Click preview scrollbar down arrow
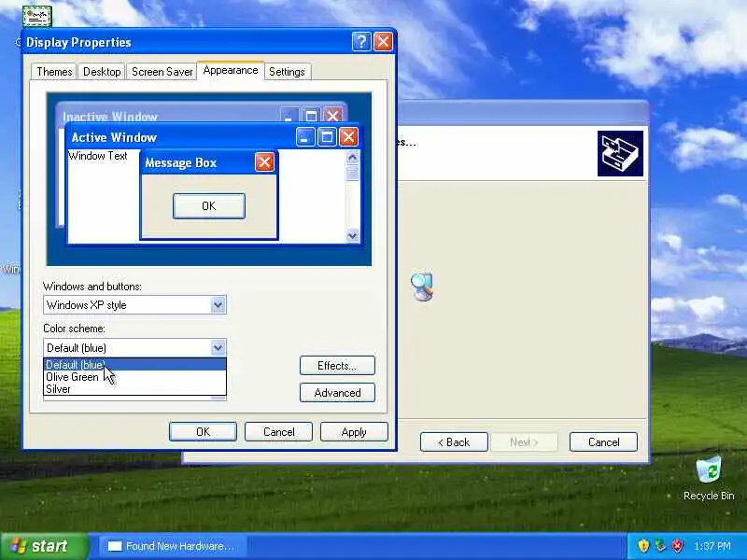 (x=353, y=235)
